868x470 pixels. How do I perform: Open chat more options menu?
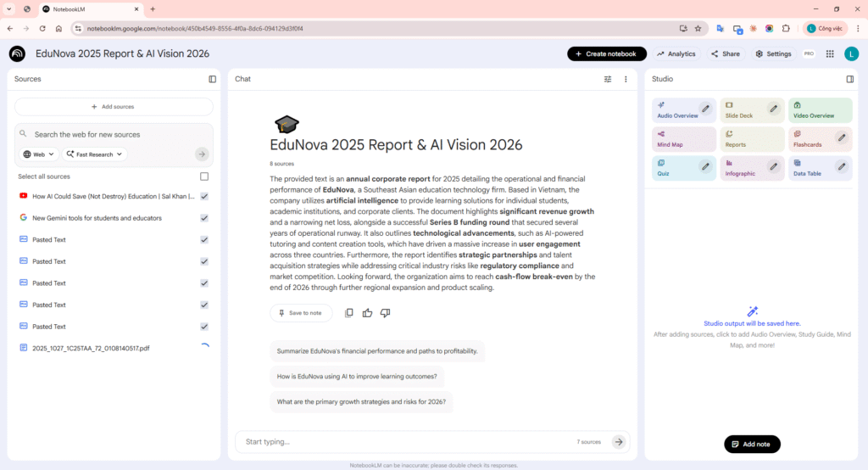click(626, 79)
